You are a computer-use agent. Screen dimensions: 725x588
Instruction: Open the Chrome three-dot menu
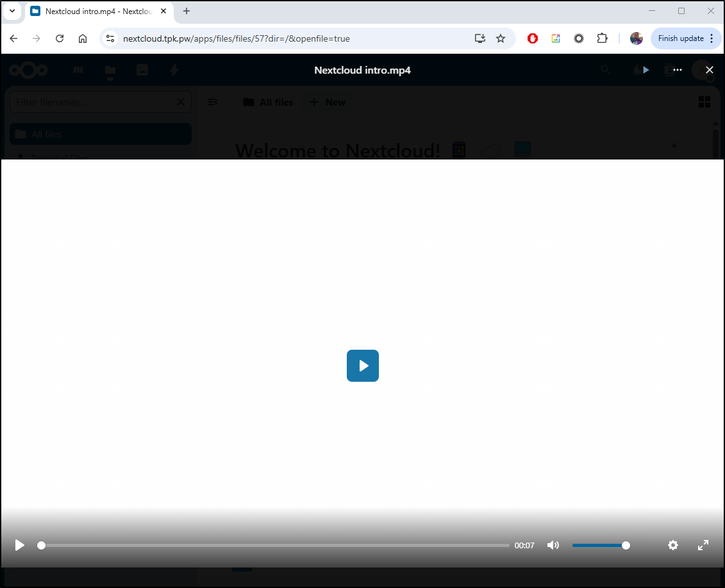(712, 38)
